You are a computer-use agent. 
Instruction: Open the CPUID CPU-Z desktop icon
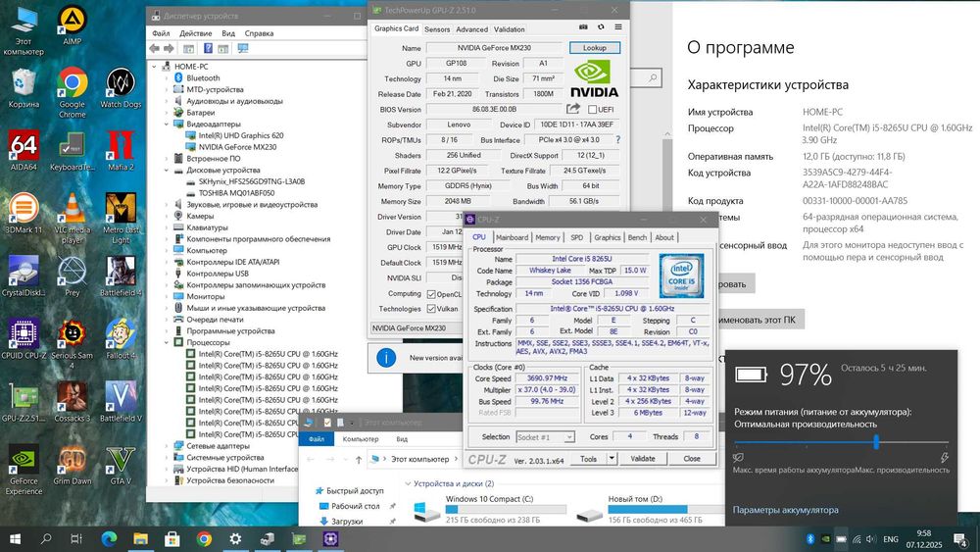click(24, 339)
